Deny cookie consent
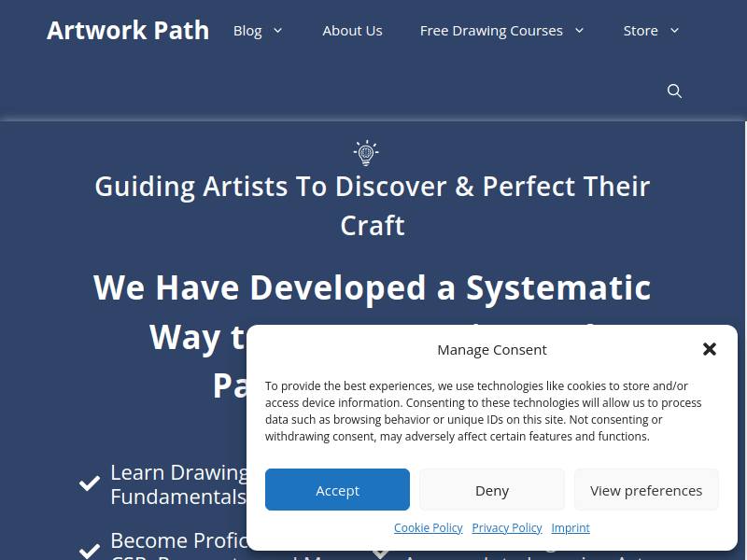The image size is (747, 560). click(x=491, y=489)
